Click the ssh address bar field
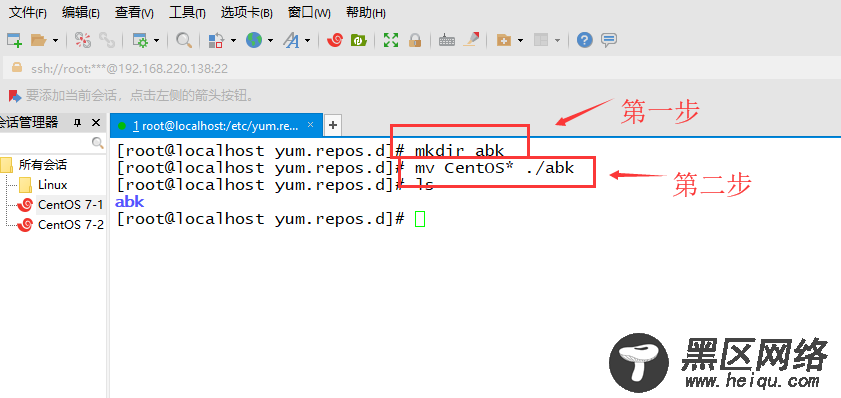Image resolution: width=841 pixels, height=398 pixels. pyautogui.click(x=422, y=68)
